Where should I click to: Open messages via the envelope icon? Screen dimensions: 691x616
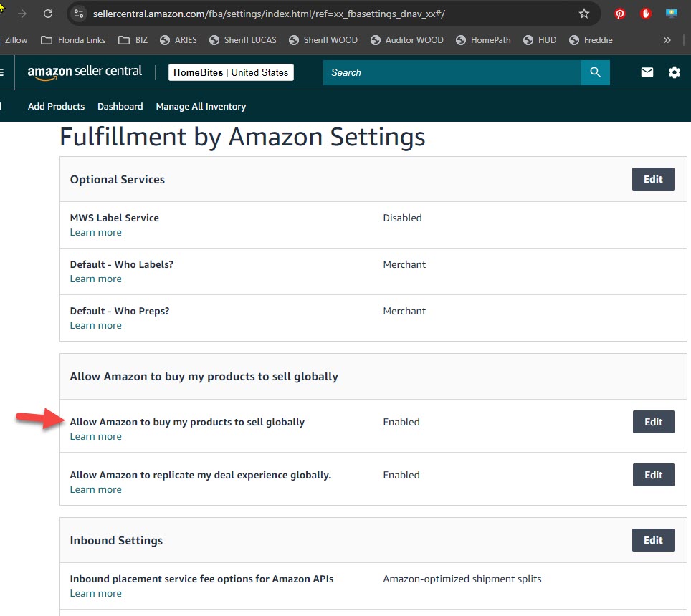[647, 72]
